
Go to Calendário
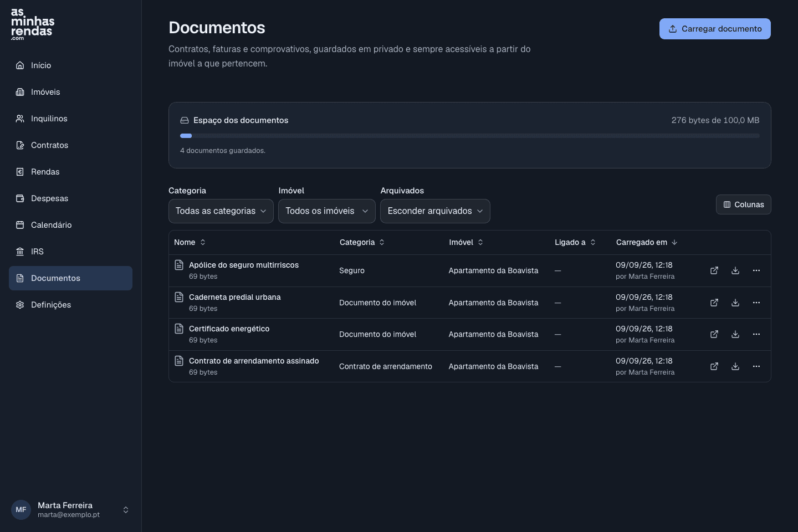[x=70, y=225]
